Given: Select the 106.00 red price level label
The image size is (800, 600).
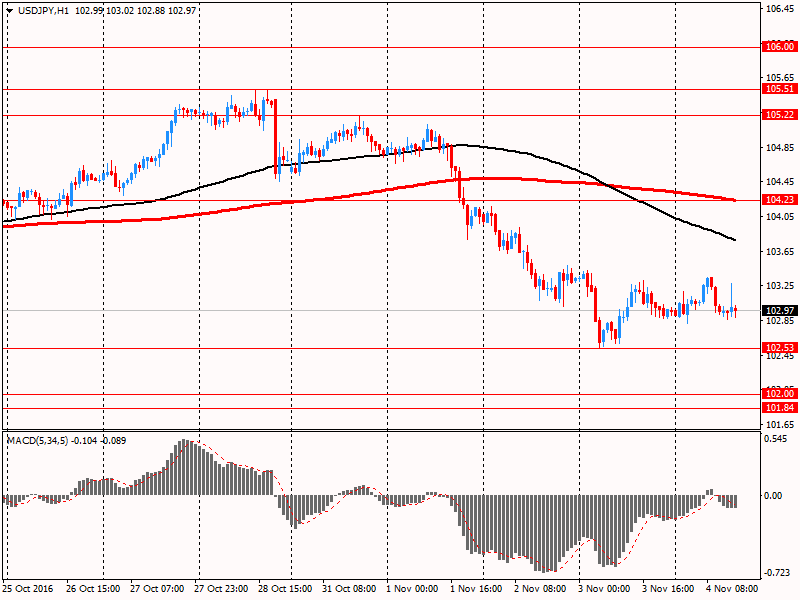Looking at the screenshot, I should point(780,47).
